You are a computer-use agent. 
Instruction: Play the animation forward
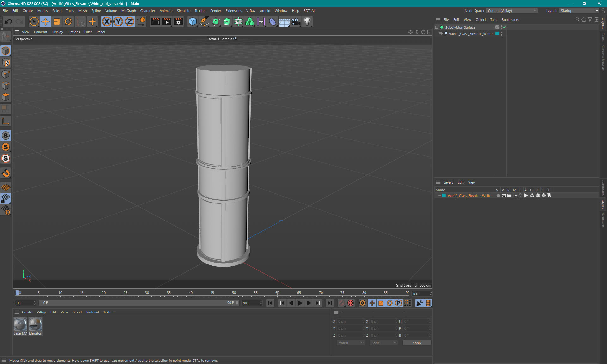[300, 303]
